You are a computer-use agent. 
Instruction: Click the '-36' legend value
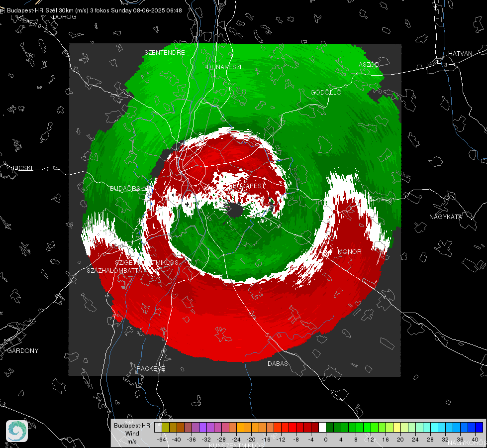pyautogui.click(x=192, y=440)
